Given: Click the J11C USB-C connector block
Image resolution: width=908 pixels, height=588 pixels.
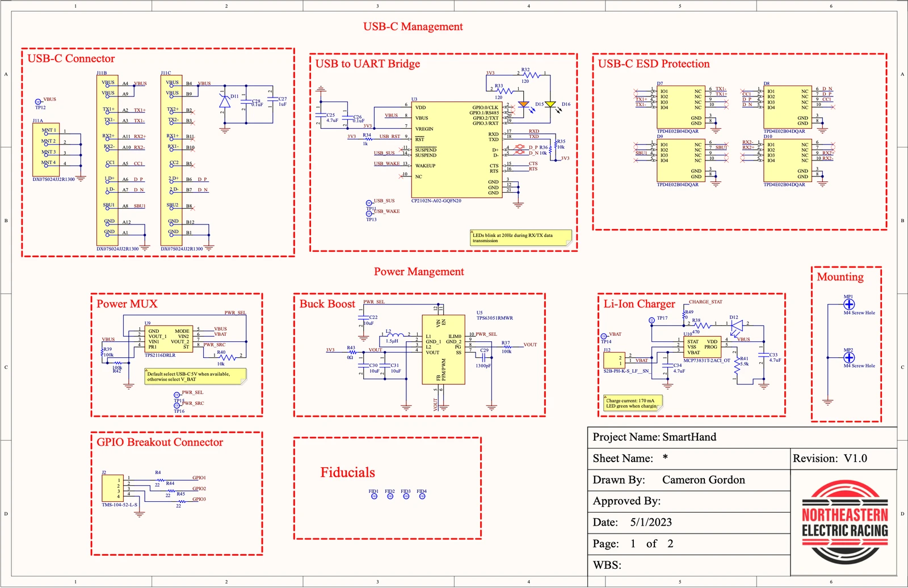Looking at the screenshot, I should coord(171,160).
